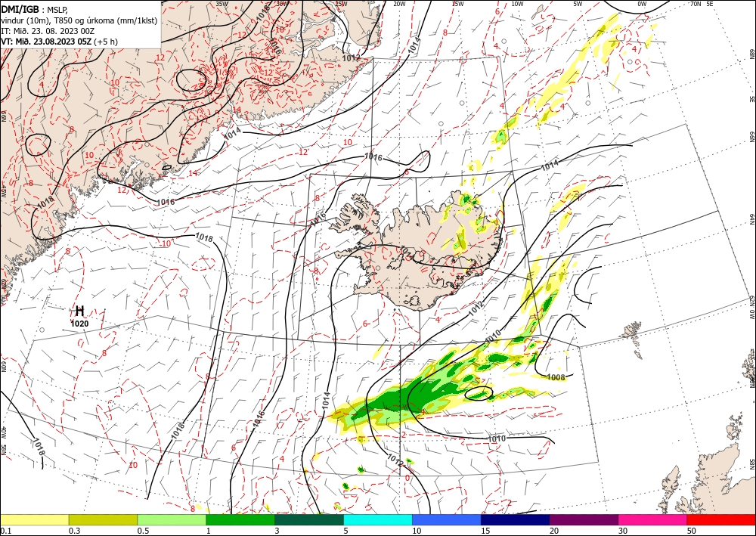Image resolution: width=756 pixels, height=536 pixels.
Task: Pick the blue 10–15 mm legend swatch
Action: pos(447,519)
